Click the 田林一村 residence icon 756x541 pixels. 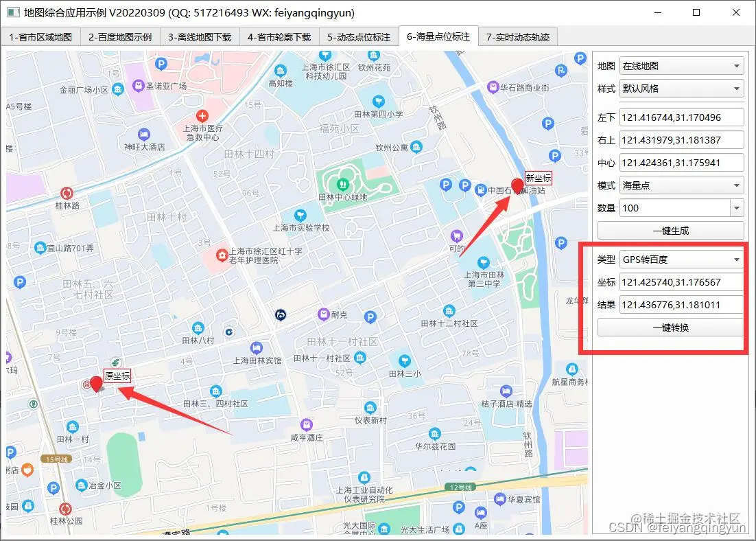point(72,426)
